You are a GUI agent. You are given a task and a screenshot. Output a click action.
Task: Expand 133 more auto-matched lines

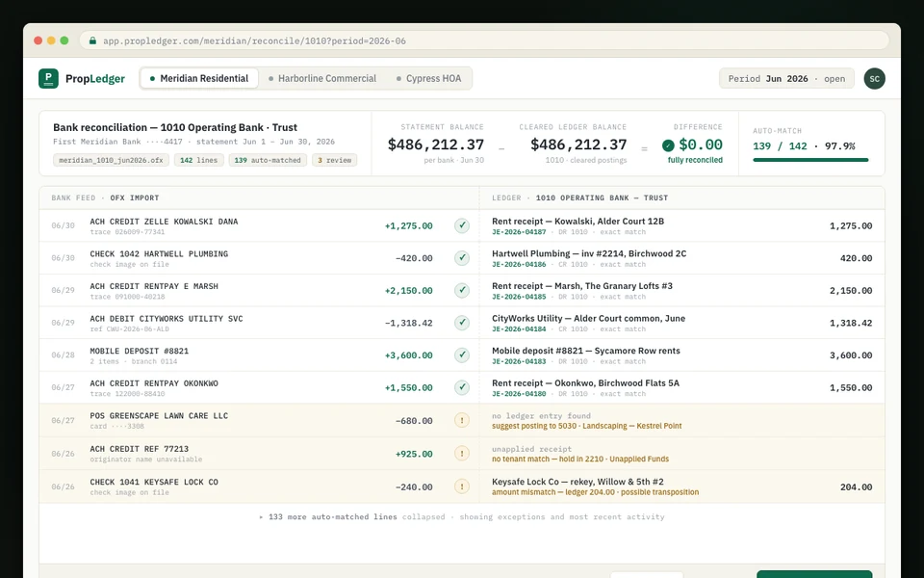(x=461, y=516)
